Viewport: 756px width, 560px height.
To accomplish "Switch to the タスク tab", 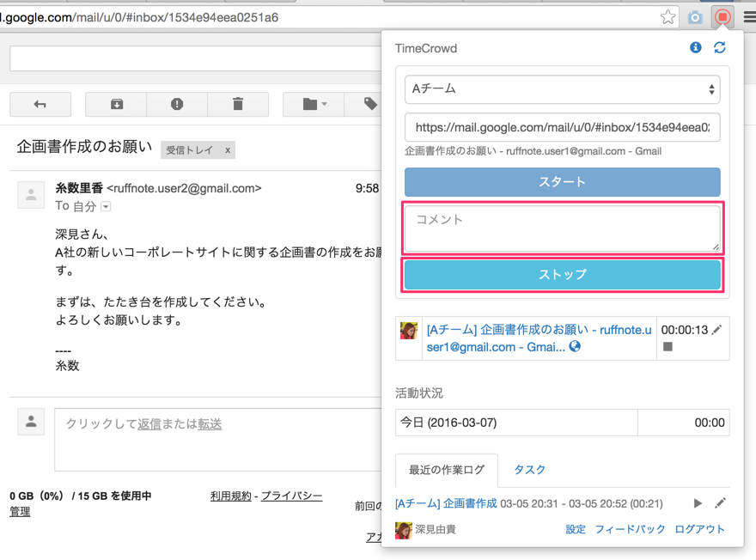I will [529, 470].
